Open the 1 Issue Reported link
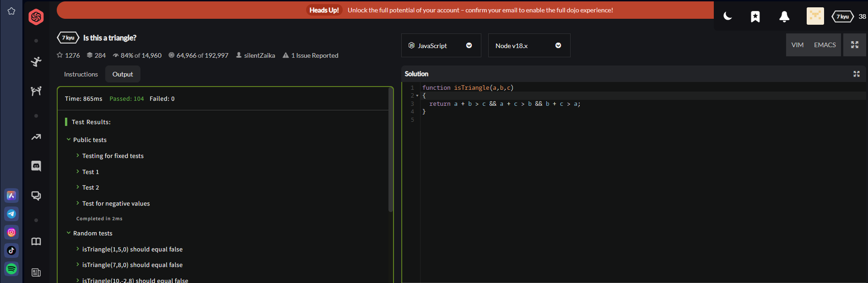The width and height of the screenshot is (868, 283). 314,55
